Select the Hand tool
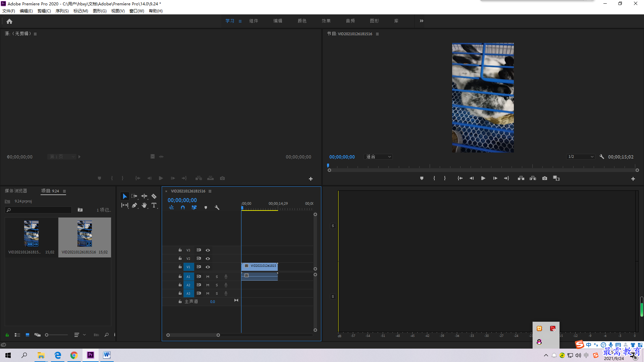Image resolution: width=644 pixels, height=362 pixels. tap(144, 205)
